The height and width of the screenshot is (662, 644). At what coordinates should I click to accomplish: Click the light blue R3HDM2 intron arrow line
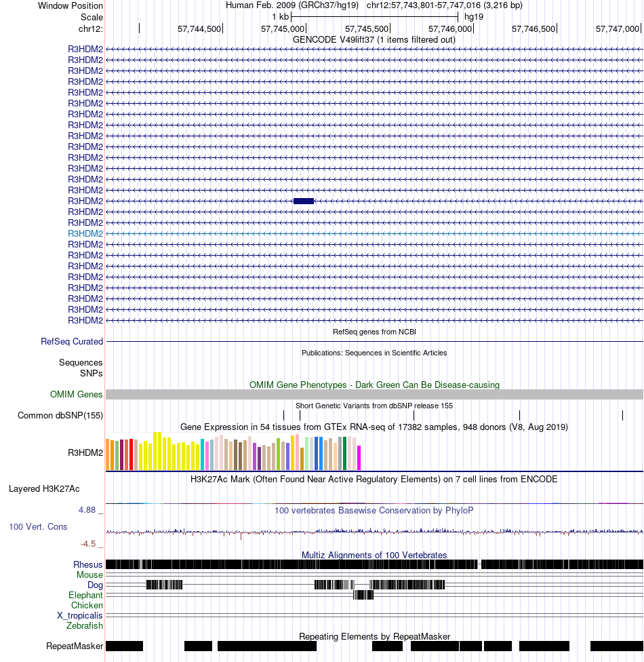[374, 233]
